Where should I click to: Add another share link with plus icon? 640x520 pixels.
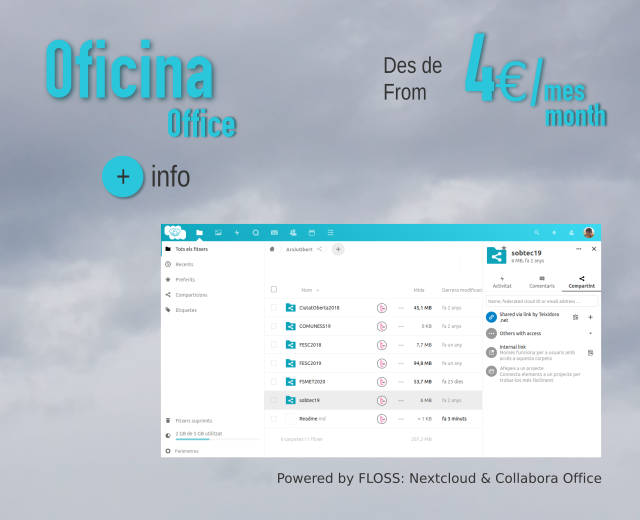pyautogui.click(x=591, y=317)
